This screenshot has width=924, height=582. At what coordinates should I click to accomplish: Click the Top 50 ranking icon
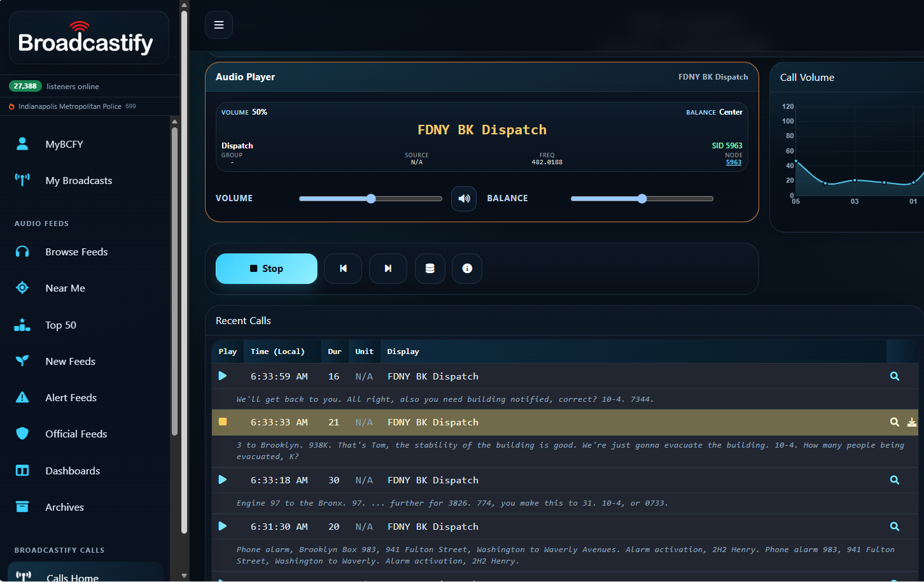(22, 325)
